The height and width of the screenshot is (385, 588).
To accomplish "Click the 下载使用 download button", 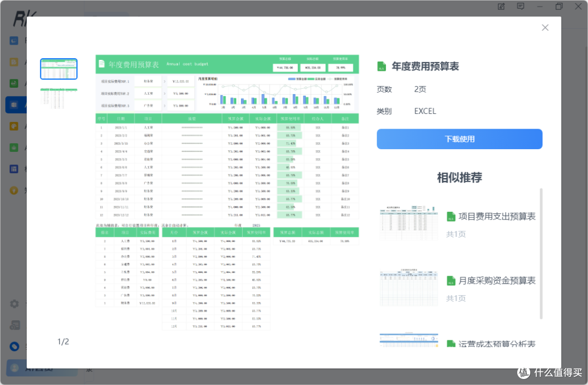I will coord(460,139).
